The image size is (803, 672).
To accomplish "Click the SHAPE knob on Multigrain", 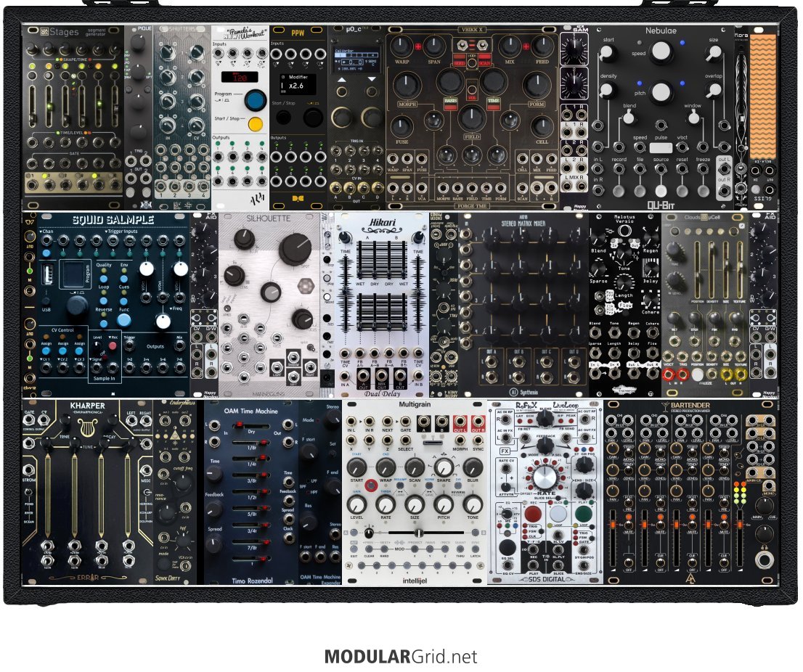I will coord(444,467).
